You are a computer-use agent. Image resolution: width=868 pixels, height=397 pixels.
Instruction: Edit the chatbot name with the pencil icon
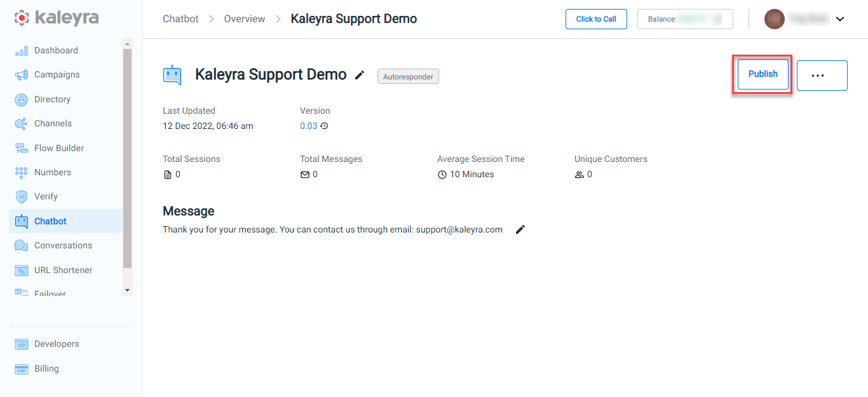(x=360, y=76)
